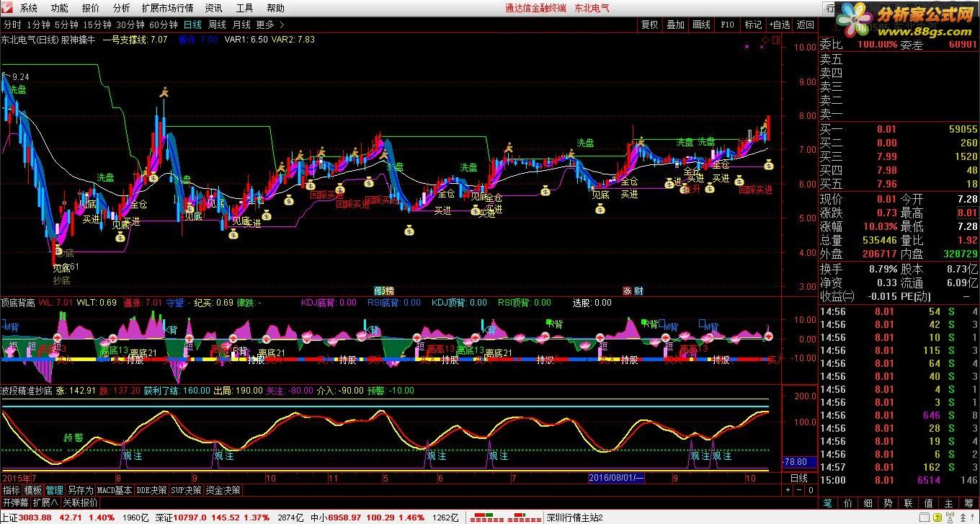Viewport: 980px width, 524px height.
Task: Click yellow up-arrow status bar icon
Action: (937, 517)
